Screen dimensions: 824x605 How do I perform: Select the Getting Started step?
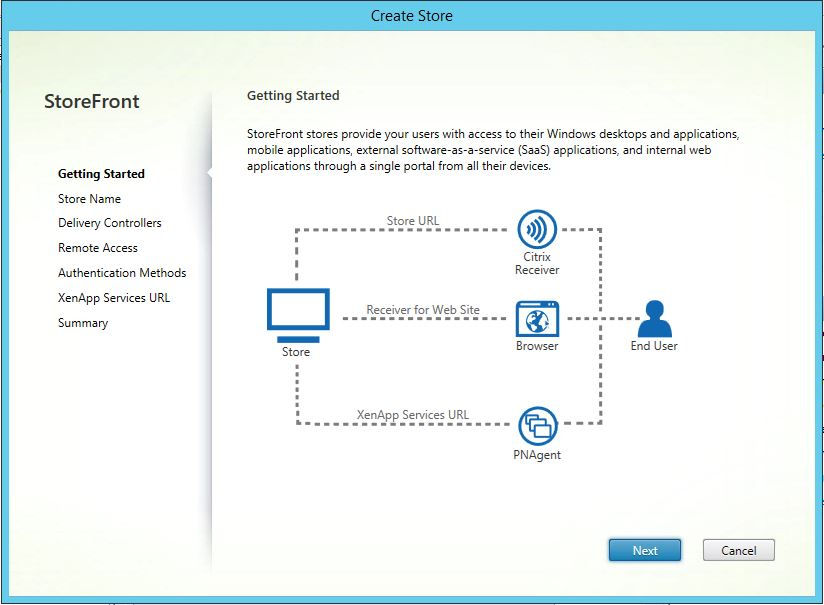[101, 174]
